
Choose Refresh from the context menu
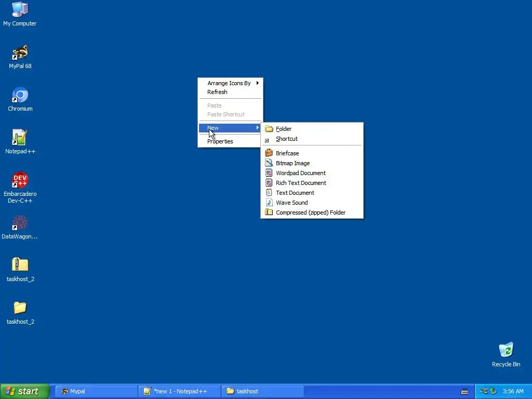[x=230, y=92]
